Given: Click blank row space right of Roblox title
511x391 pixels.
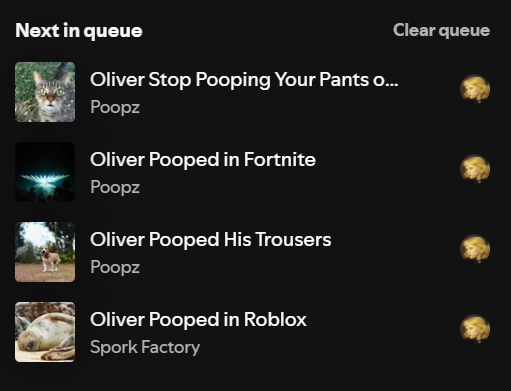Looking at the screenshot, I should pos(383,332).
